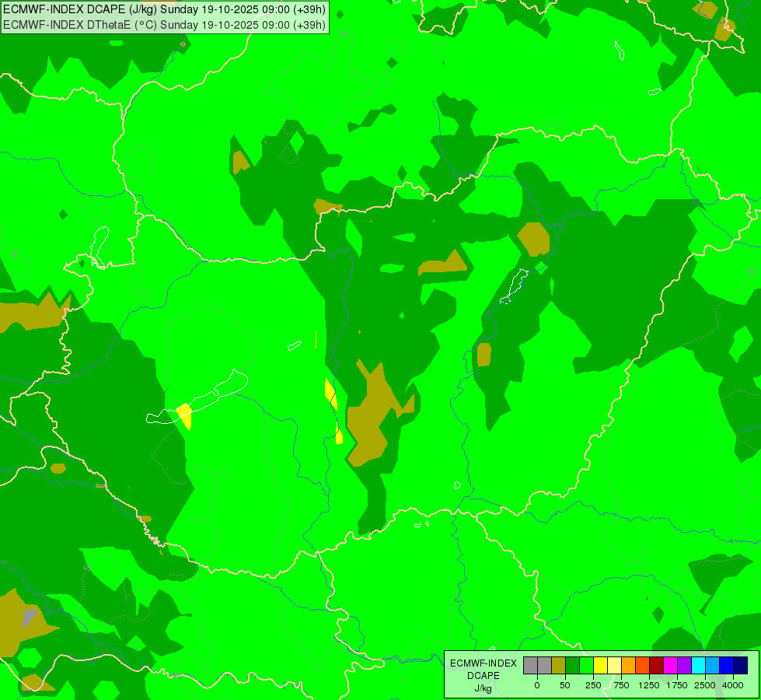The width and height of the screenshot is (761, 700).
Task: Select the dark red legend swatch
Action: click(x=657, y=666)
